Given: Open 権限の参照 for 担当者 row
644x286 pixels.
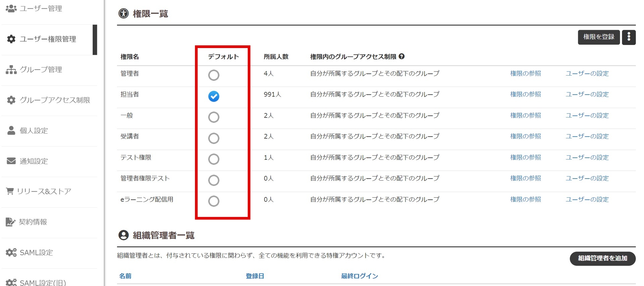Looking at the screenshot, I should (526, 94).
